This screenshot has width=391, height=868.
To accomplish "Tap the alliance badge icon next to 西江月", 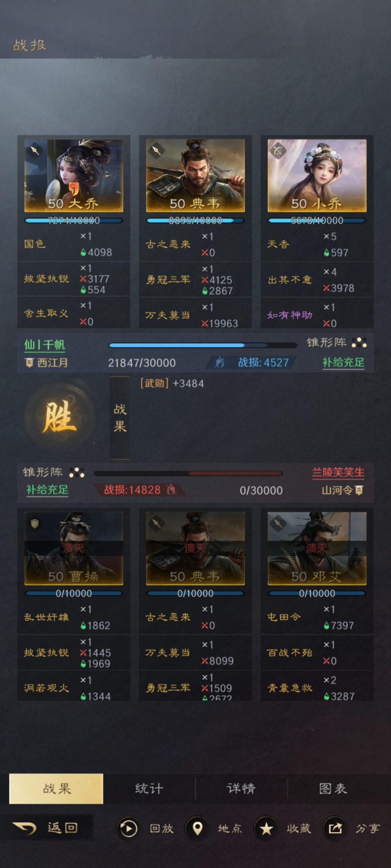I will click(29, 362).
